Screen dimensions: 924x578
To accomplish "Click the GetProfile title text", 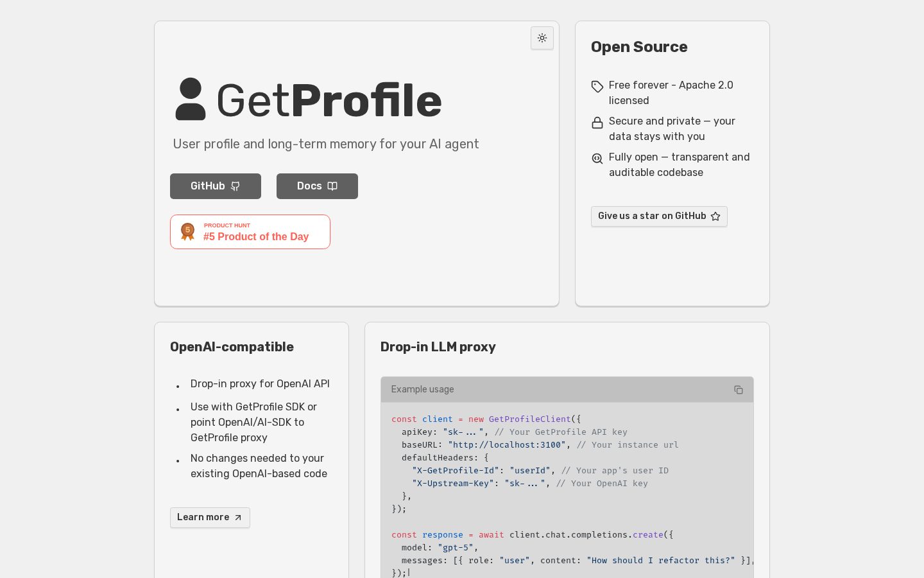I will tap(329, 100).
